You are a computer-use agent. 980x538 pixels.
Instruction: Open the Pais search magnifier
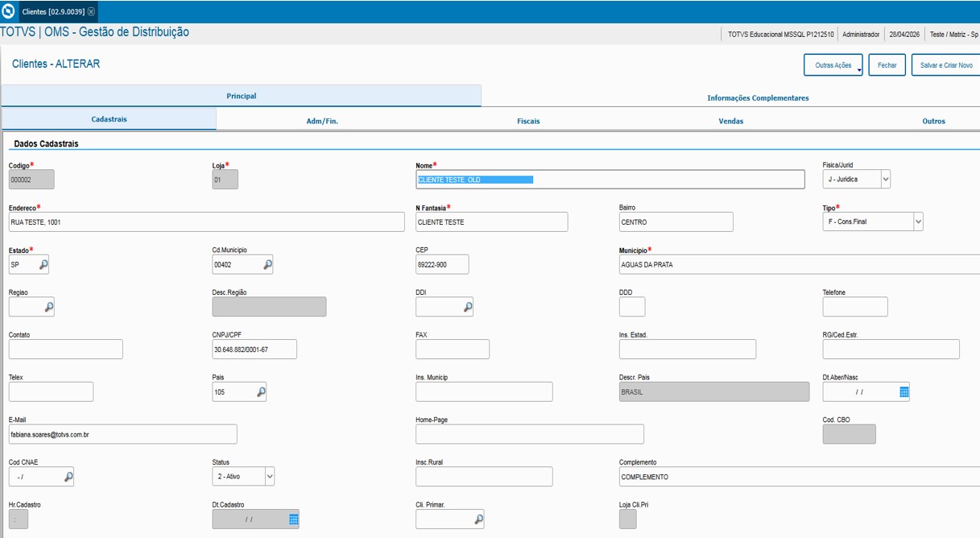pyautogui.click(x=261, y=392)
